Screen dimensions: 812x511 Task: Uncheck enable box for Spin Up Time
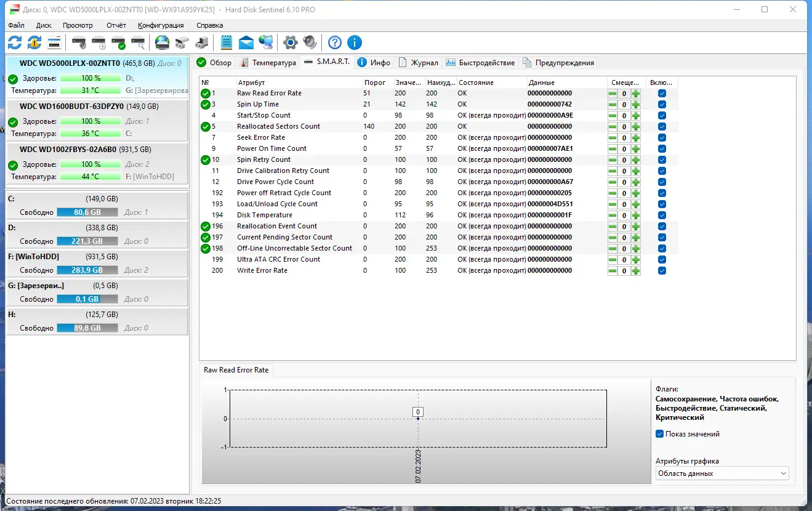coord(662,105)
